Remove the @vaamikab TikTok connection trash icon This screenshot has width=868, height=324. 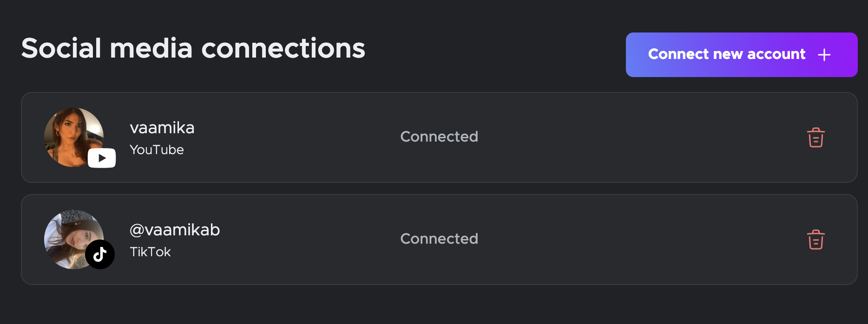click(815, 240)
